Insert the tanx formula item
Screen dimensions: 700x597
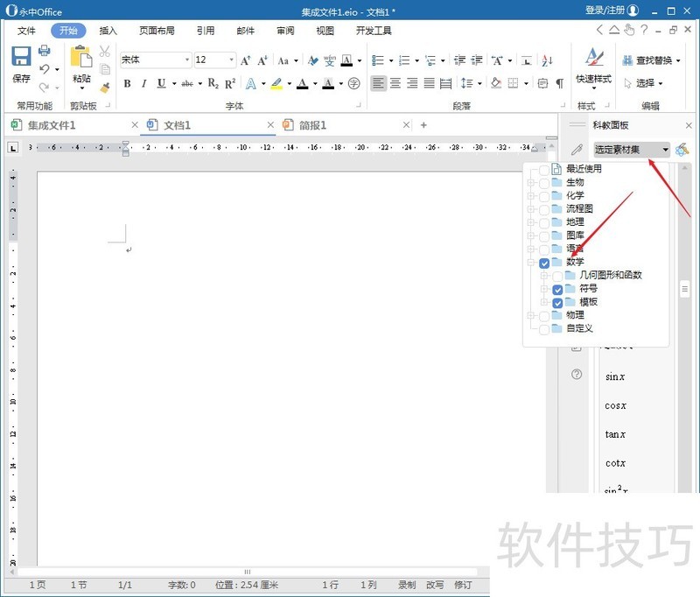coord(615,434)
